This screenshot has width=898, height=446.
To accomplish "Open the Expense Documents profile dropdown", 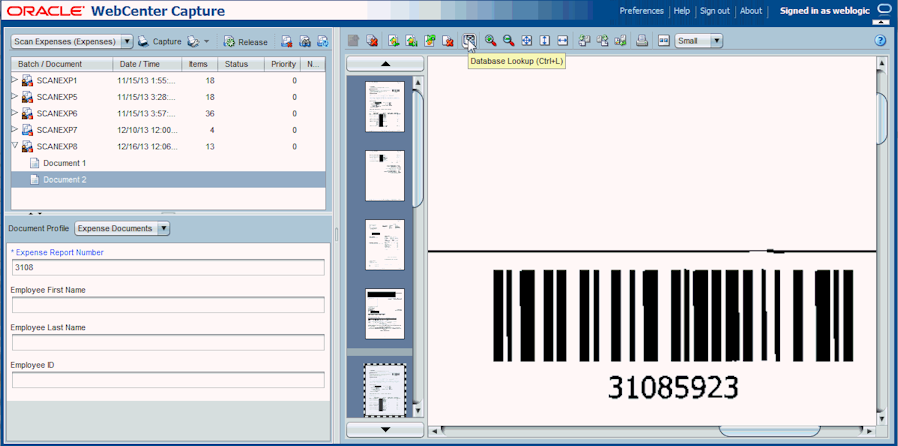I will (x=163, y=228).
